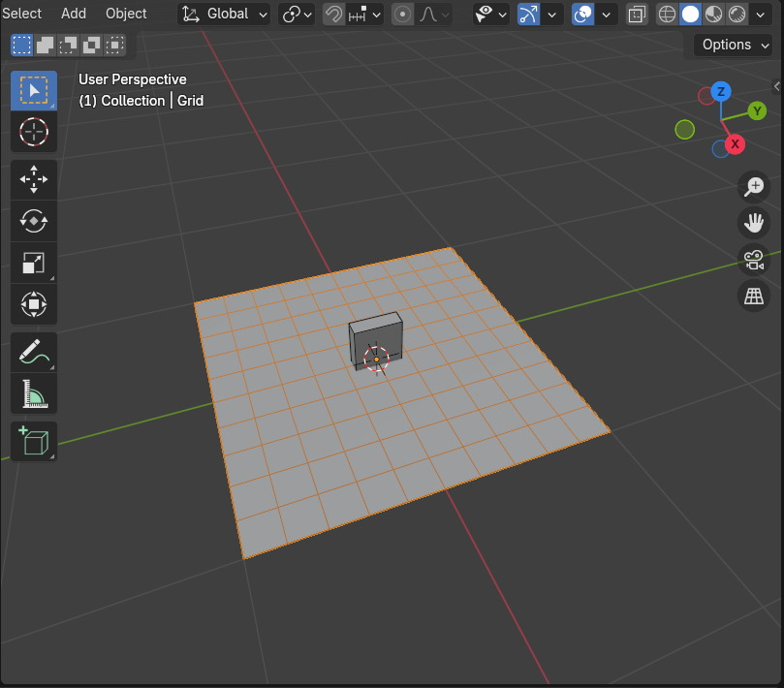Screen dimensions: 784x688
Task: Set selection mode to intersect
Action: [x=114, y=45]
